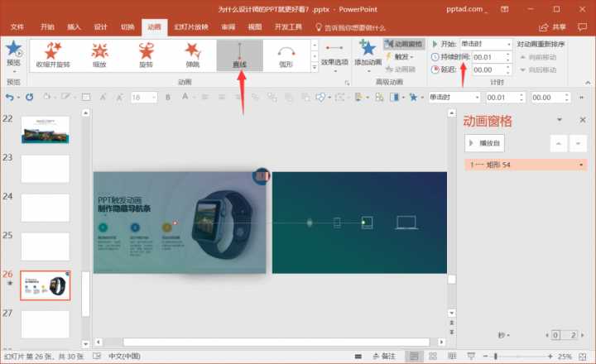Screen dimensions: 596x364
Task: Open animation pane options dropdown arrow
Action: 559,120
